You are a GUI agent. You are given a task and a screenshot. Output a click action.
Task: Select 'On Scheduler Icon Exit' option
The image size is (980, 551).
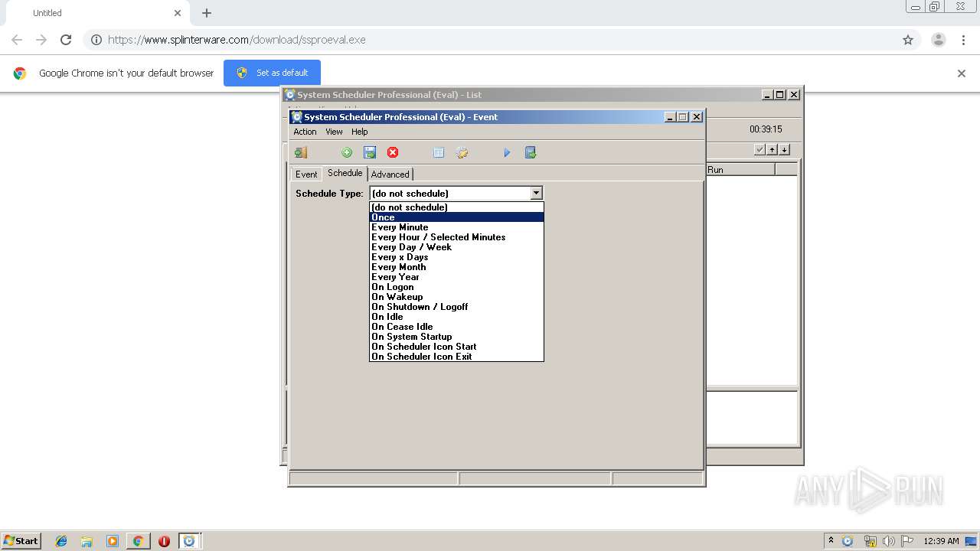point(456,357)
